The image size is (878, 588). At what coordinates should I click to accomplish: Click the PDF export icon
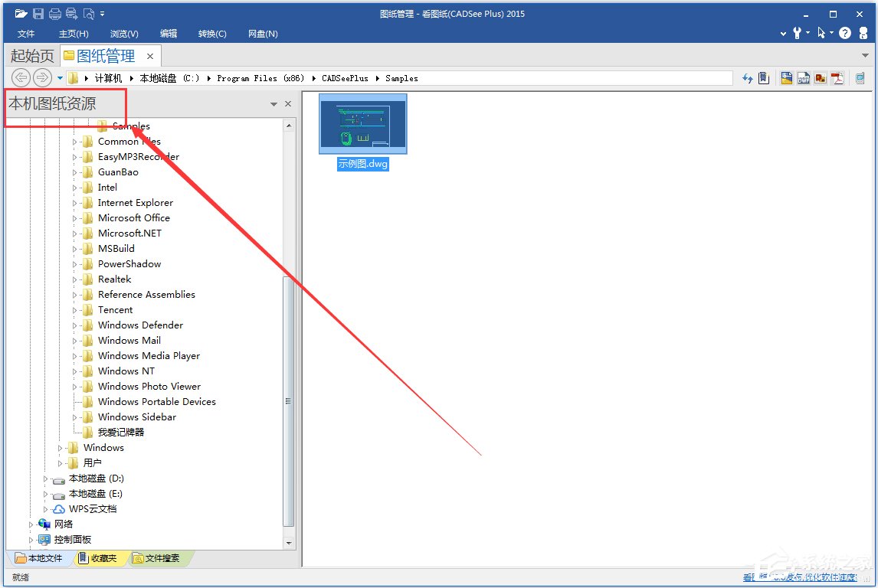coord(837,78)
